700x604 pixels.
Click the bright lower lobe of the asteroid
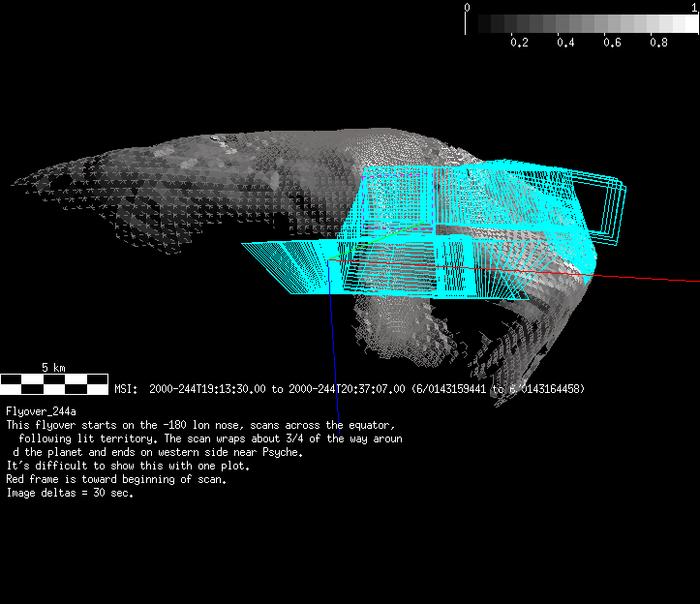[397, 330]
